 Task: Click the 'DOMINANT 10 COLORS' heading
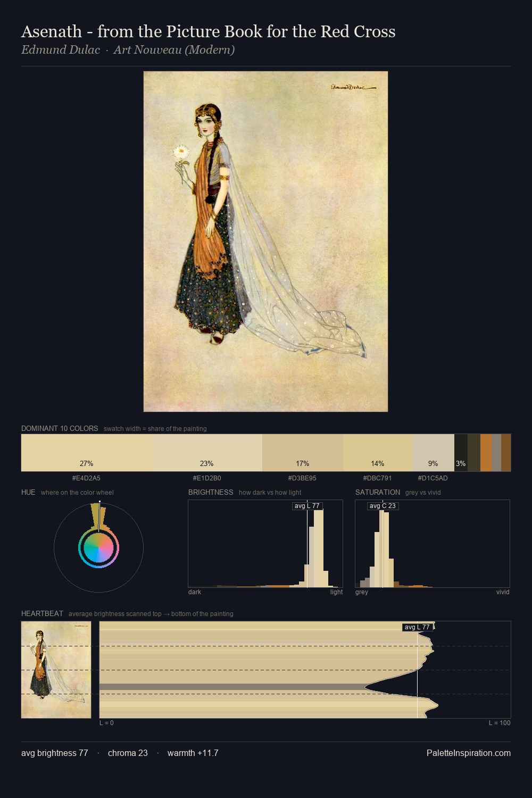click(x=60, y=428)
